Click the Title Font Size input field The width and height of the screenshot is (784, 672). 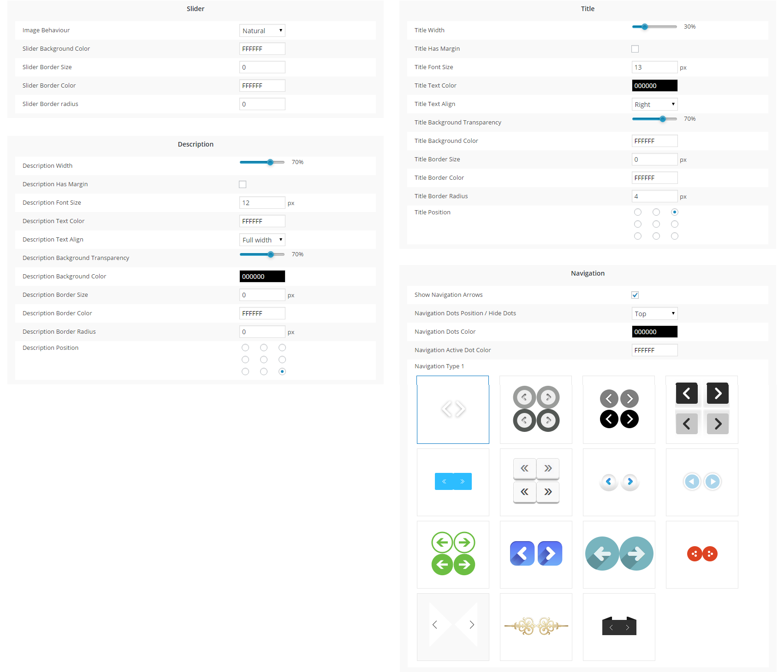[x=654, y=67]
